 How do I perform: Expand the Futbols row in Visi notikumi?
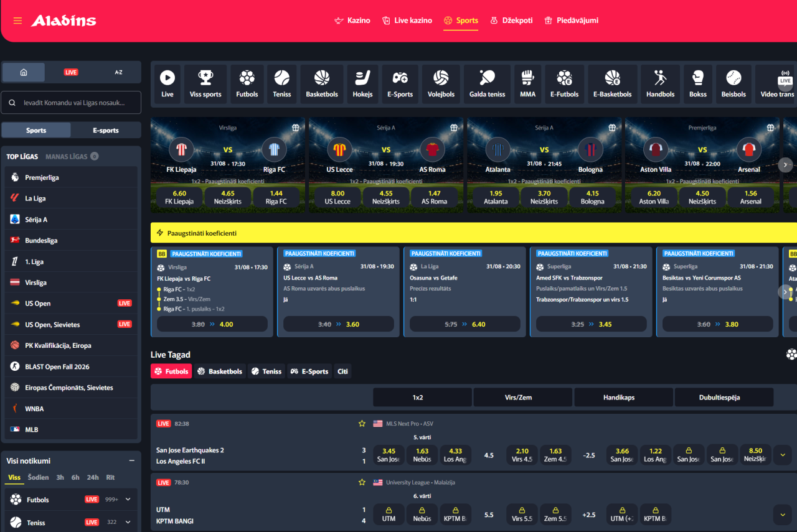click(128, 499)
